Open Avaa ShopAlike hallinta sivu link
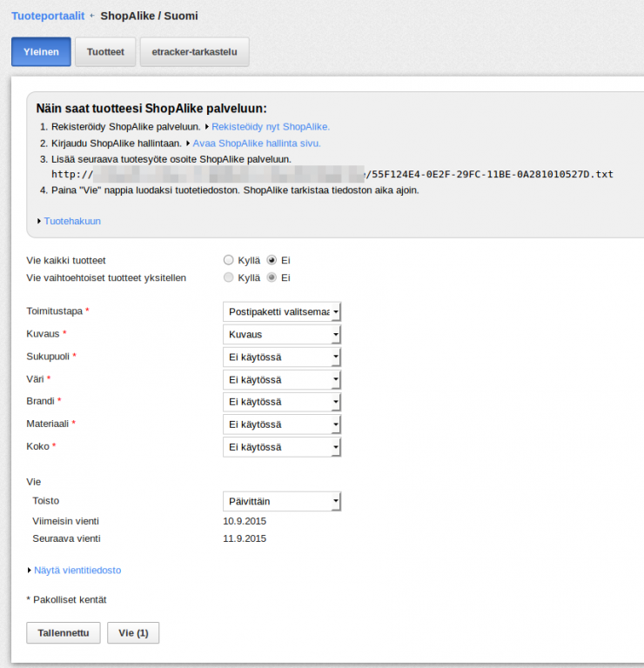 tap(257, 144)
